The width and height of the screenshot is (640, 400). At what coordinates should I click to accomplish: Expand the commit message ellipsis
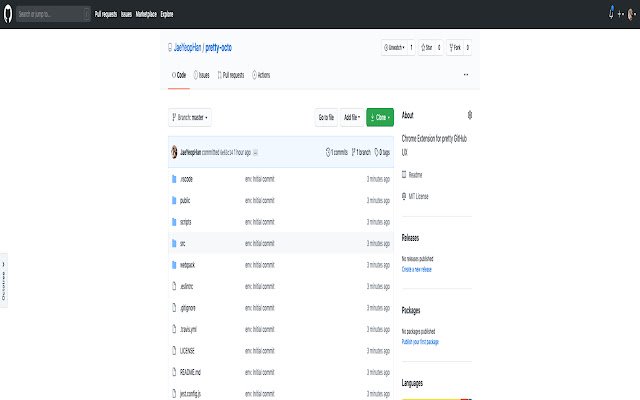point(255,153)
